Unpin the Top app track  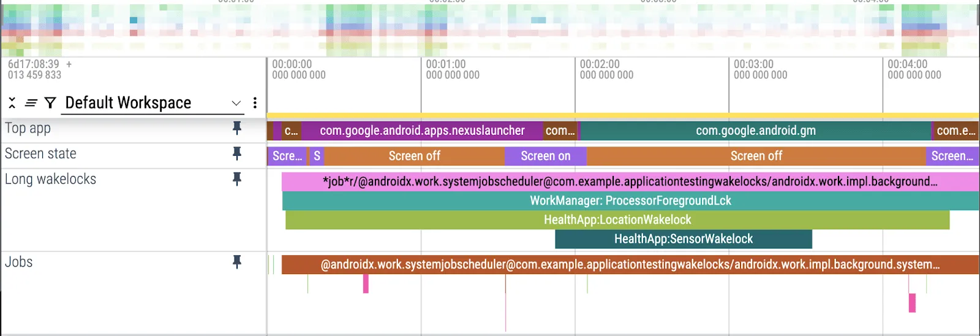[x=236, y=128]
